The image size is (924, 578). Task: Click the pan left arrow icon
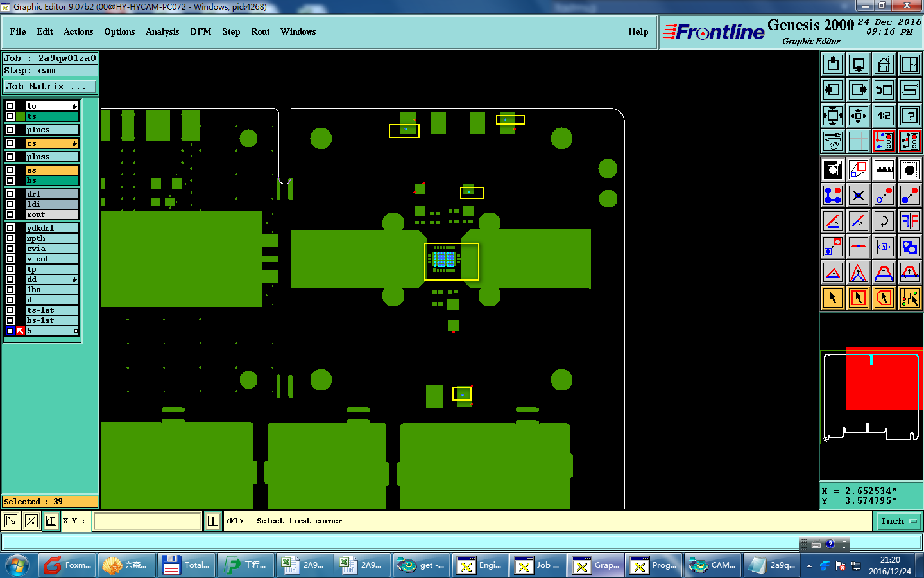[833, 90]
